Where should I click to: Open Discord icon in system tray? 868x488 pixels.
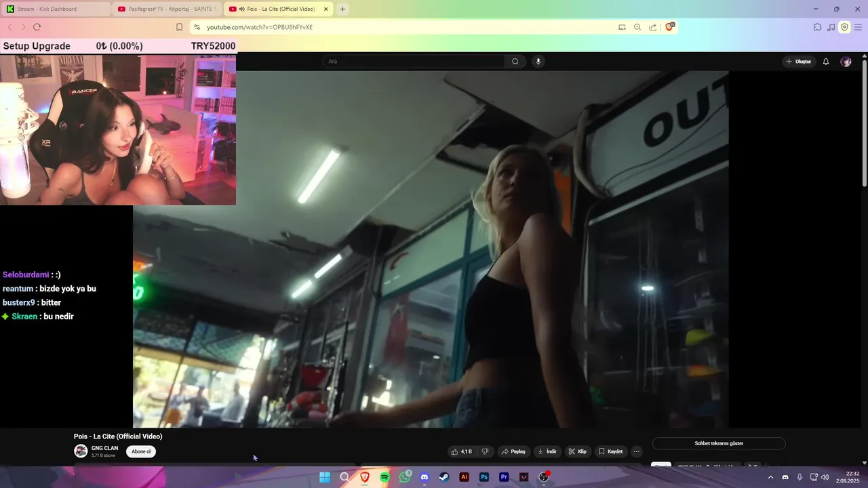pyautogui.click(x=785, y=477)
